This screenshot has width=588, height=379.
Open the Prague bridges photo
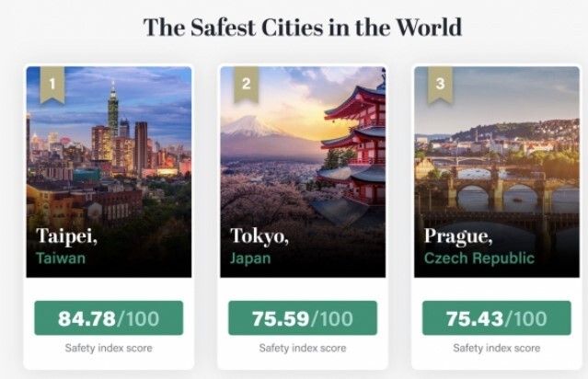(x=497, y=172)
